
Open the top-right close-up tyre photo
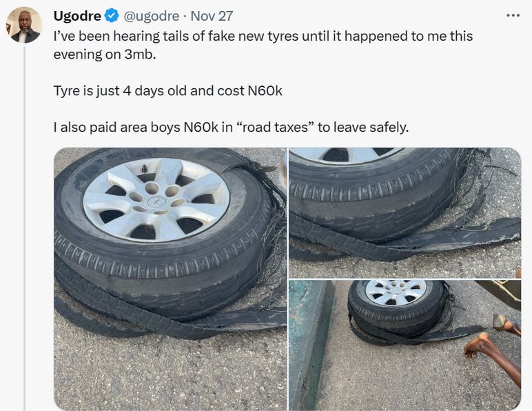pyautogui.click(x=405, y=212)
